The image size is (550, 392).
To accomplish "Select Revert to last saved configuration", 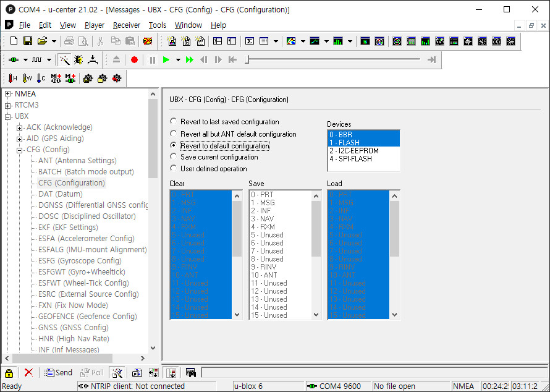I will point(225,122).
